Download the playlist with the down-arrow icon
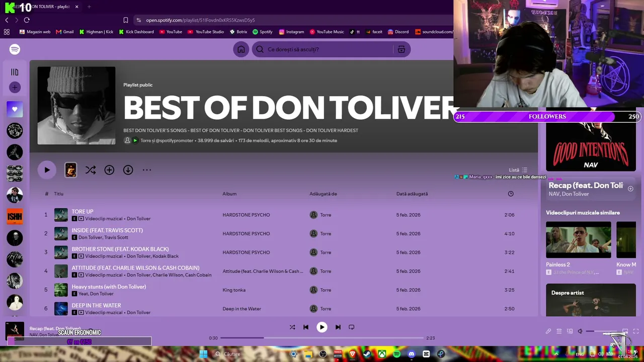 click(128, 170)
